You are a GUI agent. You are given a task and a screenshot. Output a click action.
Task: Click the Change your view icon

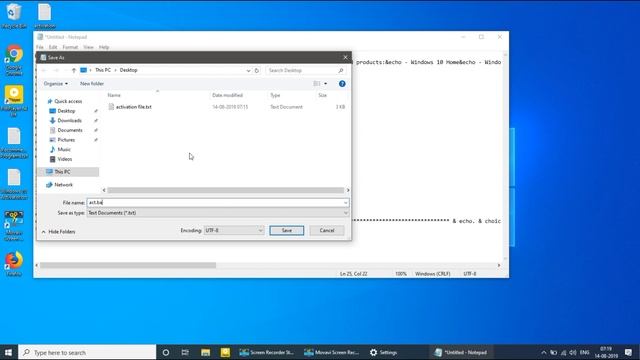click(x=316, y=84)
